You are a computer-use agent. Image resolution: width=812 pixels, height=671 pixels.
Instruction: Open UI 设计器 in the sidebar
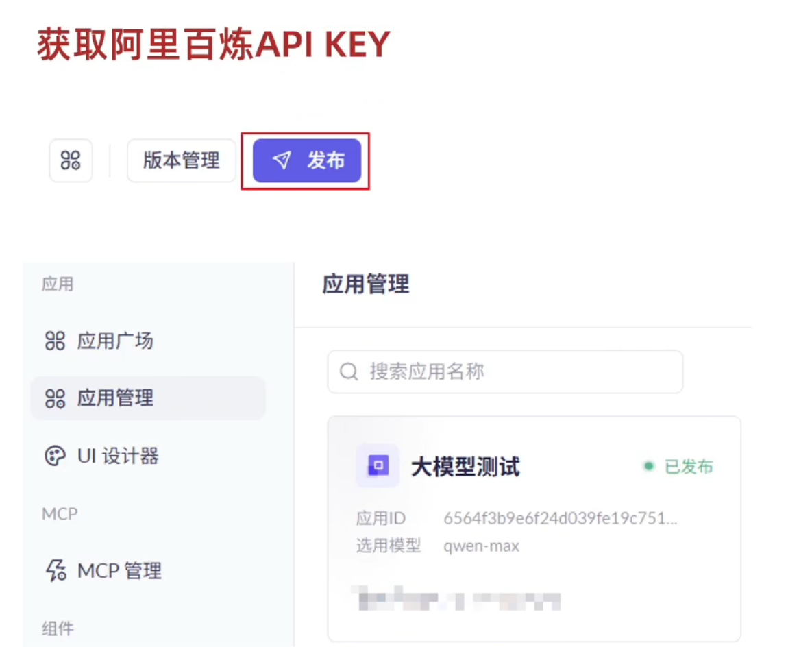pos(148,456)
